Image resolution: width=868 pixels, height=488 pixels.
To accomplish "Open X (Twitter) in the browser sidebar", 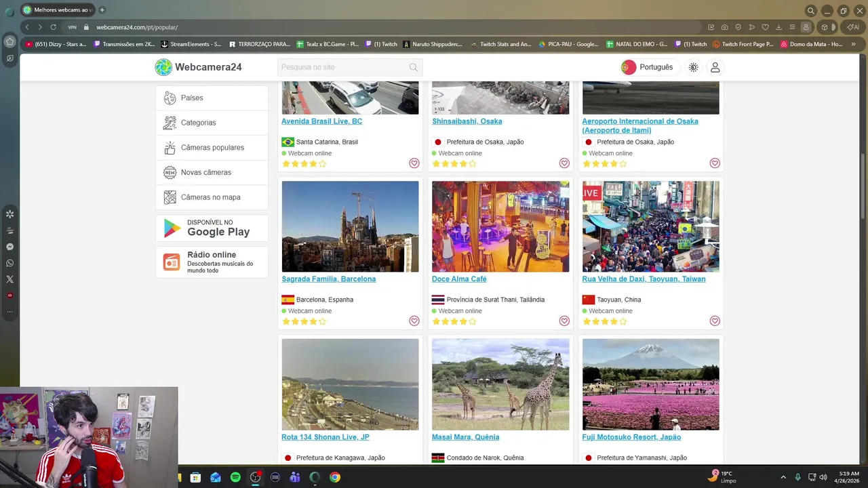I will click(x=9, y=279).
